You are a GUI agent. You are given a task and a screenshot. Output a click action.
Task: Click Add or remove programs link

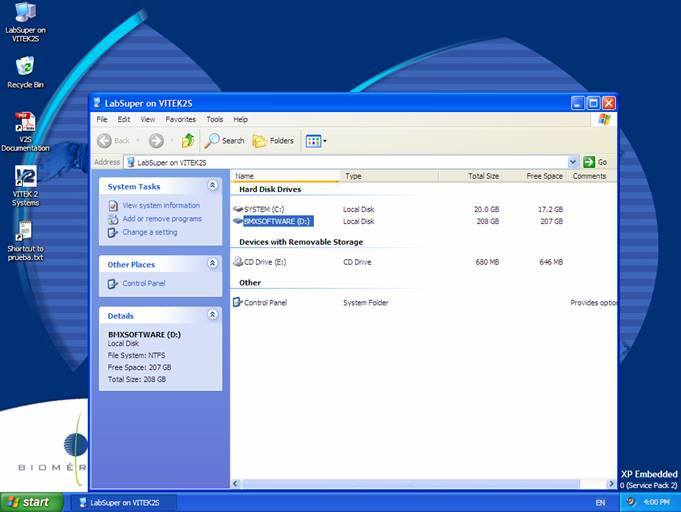click(162, 219)
